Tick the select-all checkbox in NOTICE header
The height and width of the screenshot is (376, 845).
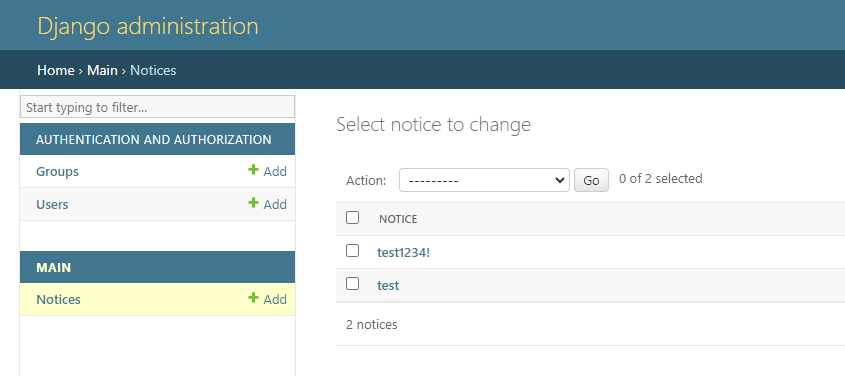[352, 218]
